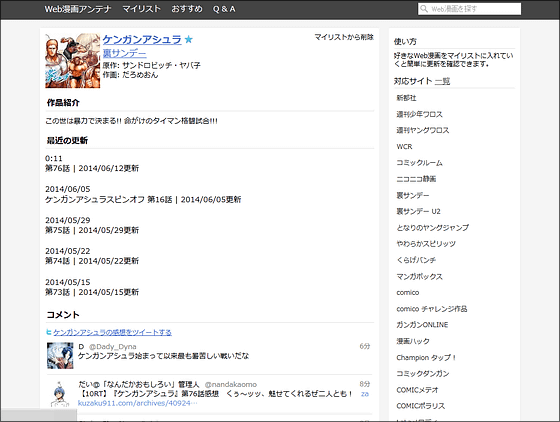
Task: Click the 作品紹介 description text line
Action: (131, 121)
